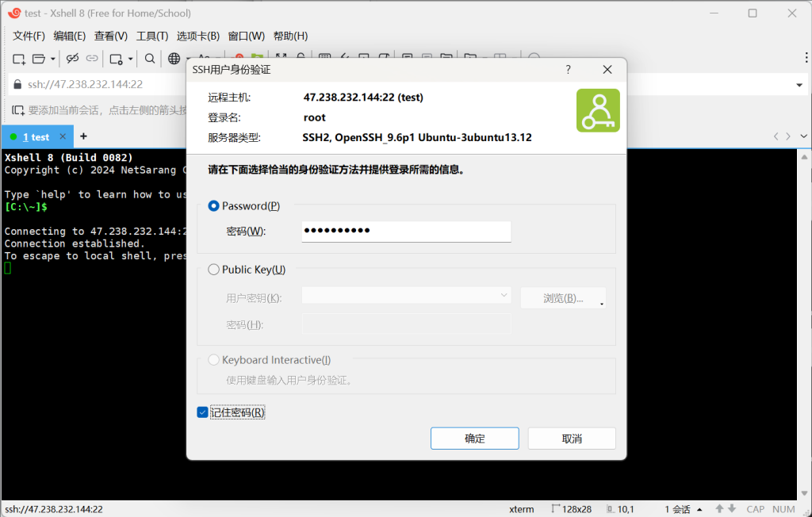
Task: Click the login name 'root'
Action: pyautogui.click(x=314, y=117)
